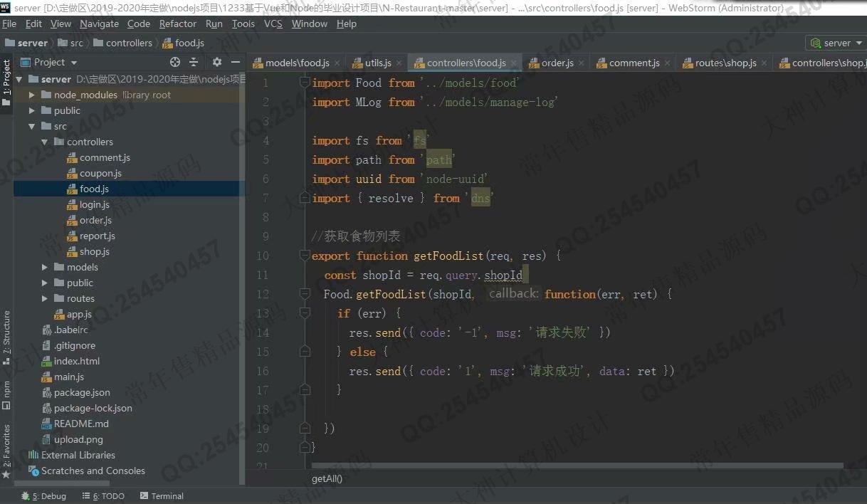Click the food.js breadcrumb in navigation bar
Image resolution: width=867 pixels, height=504 pixels.
point(184,43)
